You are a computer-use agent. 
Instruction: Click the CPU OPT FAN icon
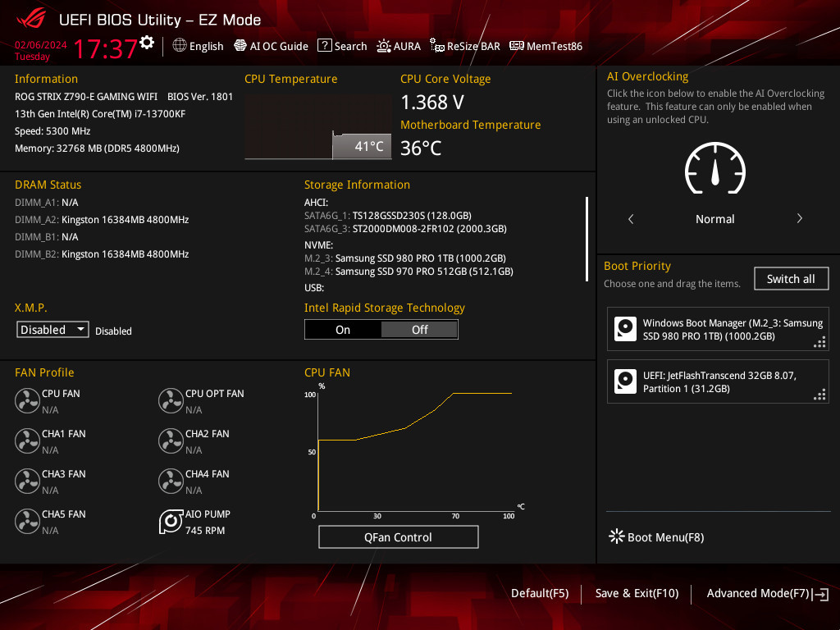click(171, 400)
